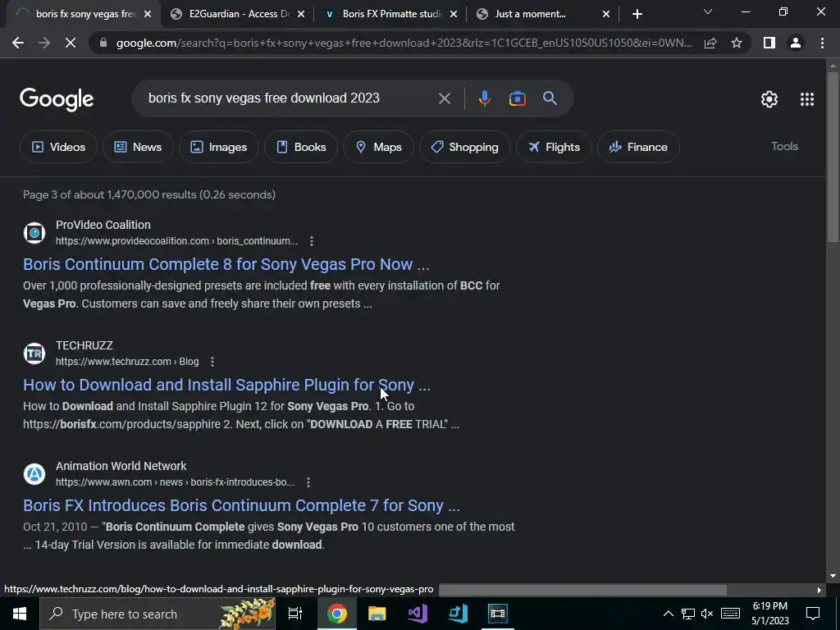Start voice search with microphone
Screen dimensions: 840x630
484,98
